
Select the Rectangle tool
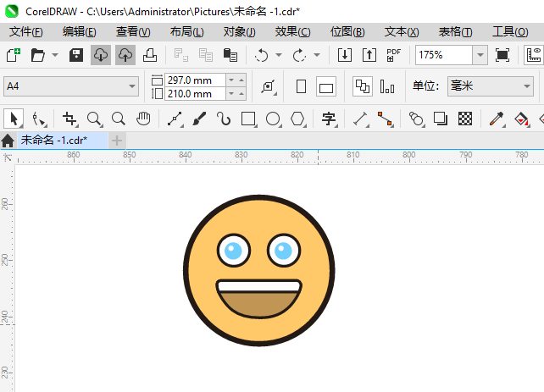(x=248, y=119)
